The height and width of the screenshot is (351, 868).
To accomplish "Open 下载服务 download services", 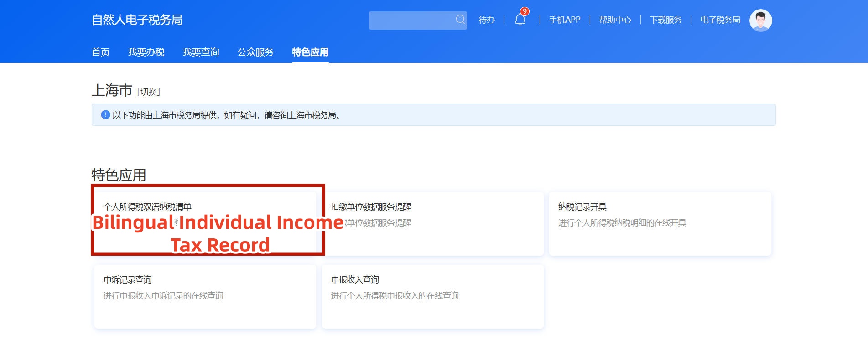I will coord(665,20).
